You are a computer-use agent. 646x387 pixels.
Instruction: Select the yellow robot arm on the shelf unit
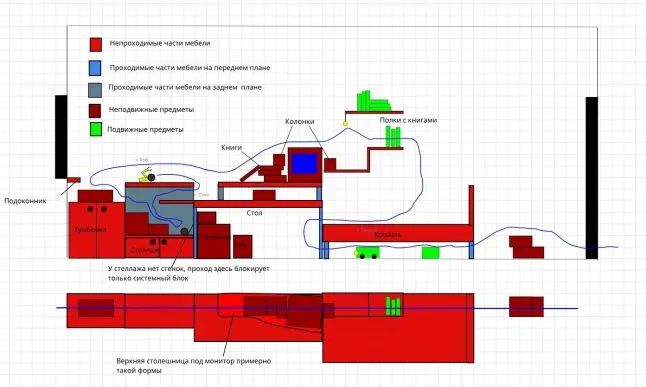coord(145,174)
